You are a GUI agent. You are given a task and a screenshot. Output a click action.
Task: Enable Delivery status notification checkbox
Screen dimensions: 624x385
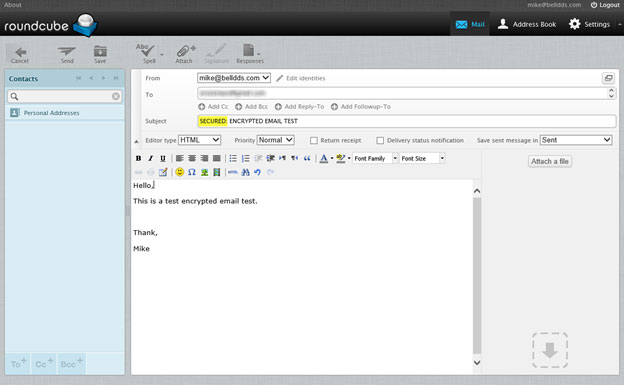pos(380,141)
